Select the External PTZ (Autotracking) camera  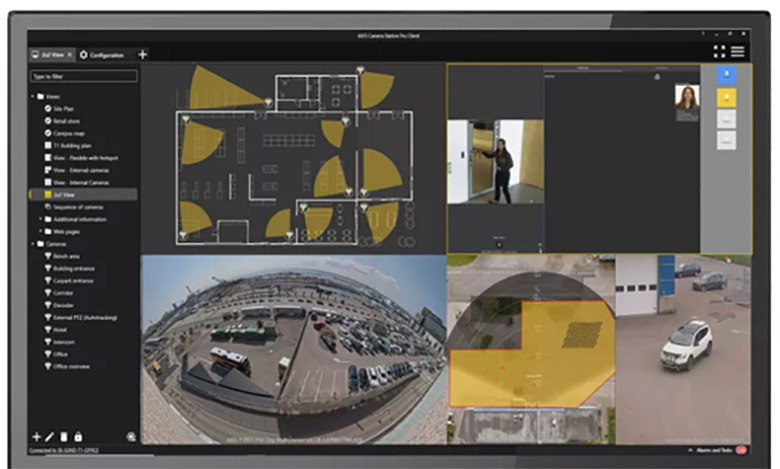coord(84,317)
